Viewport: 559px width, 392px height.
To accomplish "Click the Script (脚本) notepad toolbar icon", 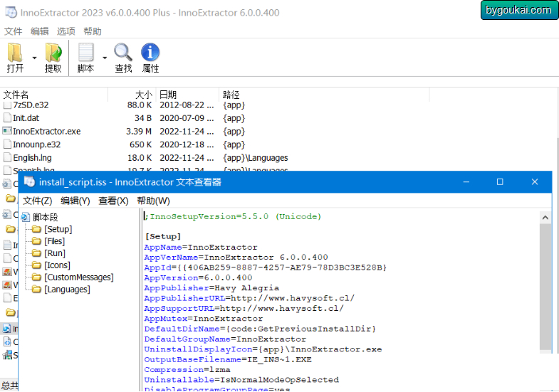I will 86,53.
